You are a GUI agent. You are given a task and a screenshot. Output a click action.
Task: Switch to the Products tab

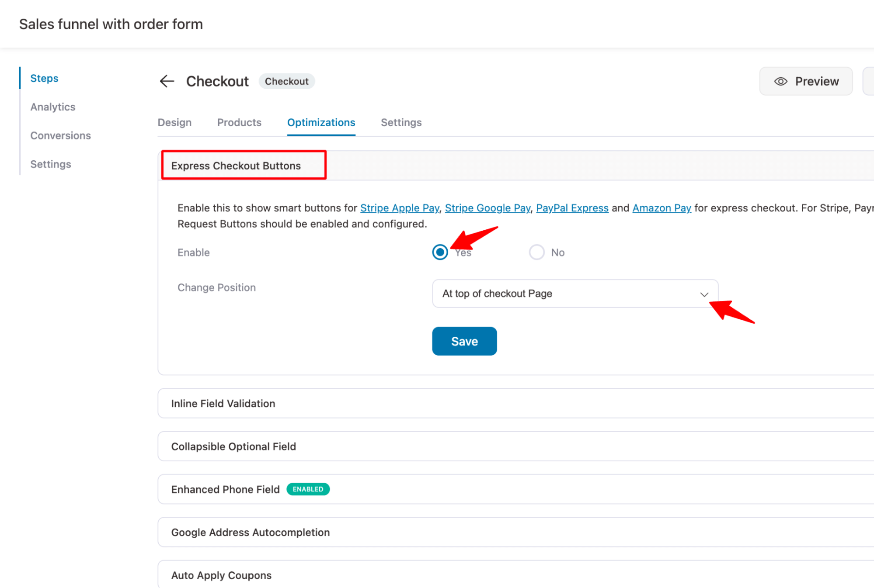pyautogui.click(x=239, y=123)
